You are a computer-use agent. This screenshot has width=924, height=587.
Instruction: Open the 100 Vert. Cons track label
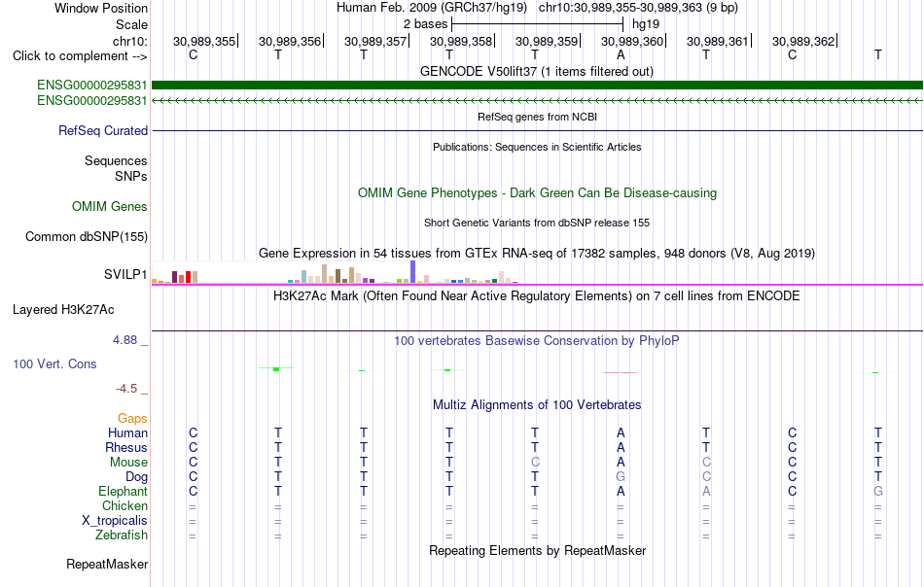click(x=54, y=363)
